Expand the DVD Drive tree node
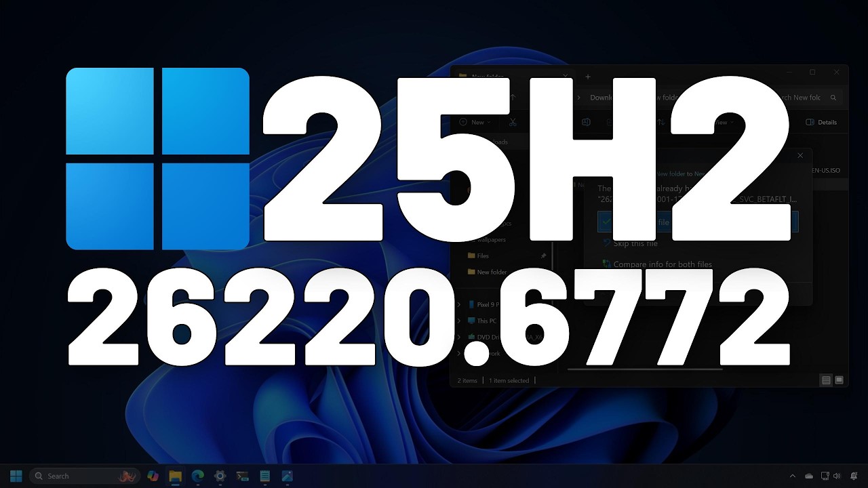 [x=460, y=337]
